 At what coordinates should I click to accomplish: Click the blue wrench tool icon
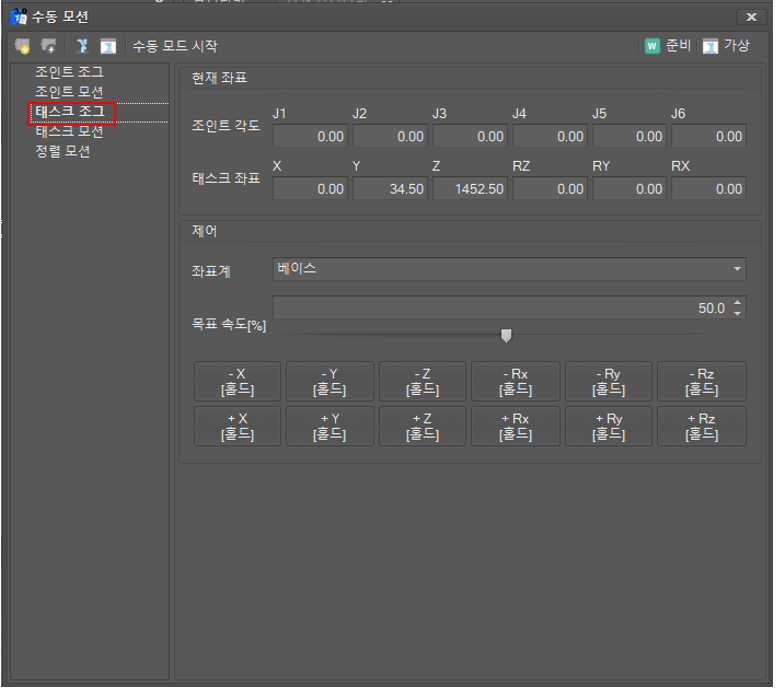click(x=82, y=46)
